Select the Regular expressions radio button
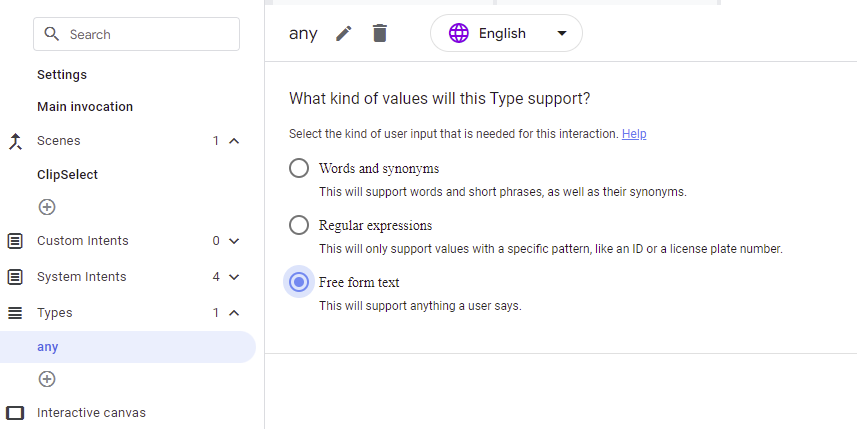The image size is (857, 429). click(x=299, y=225)
